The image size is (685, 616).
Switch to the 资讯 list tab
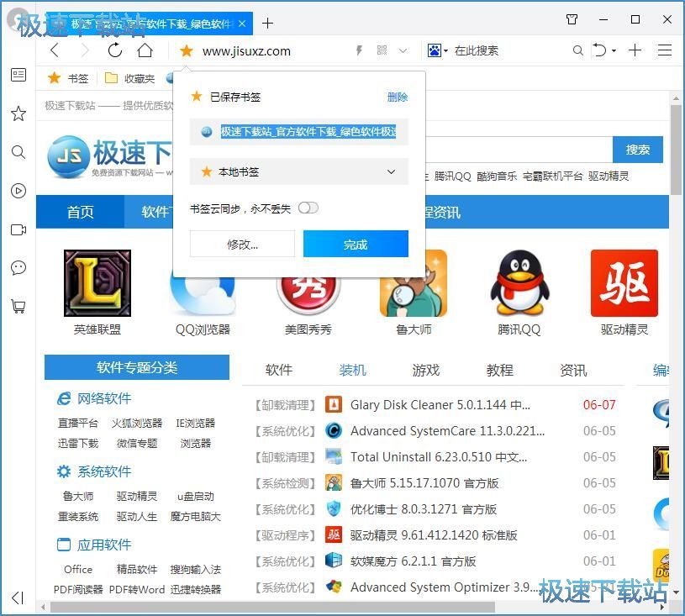[573, 370]
